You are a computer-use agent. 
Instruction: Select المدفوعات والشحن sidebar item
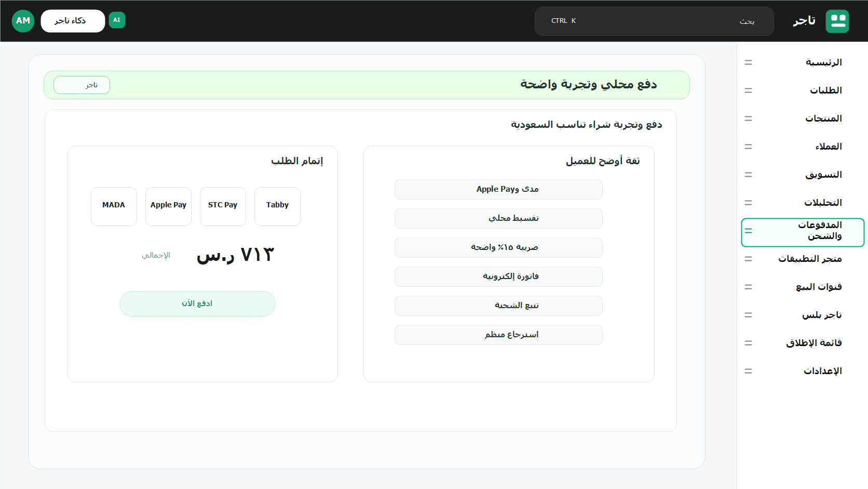click(x=803, y=232)
